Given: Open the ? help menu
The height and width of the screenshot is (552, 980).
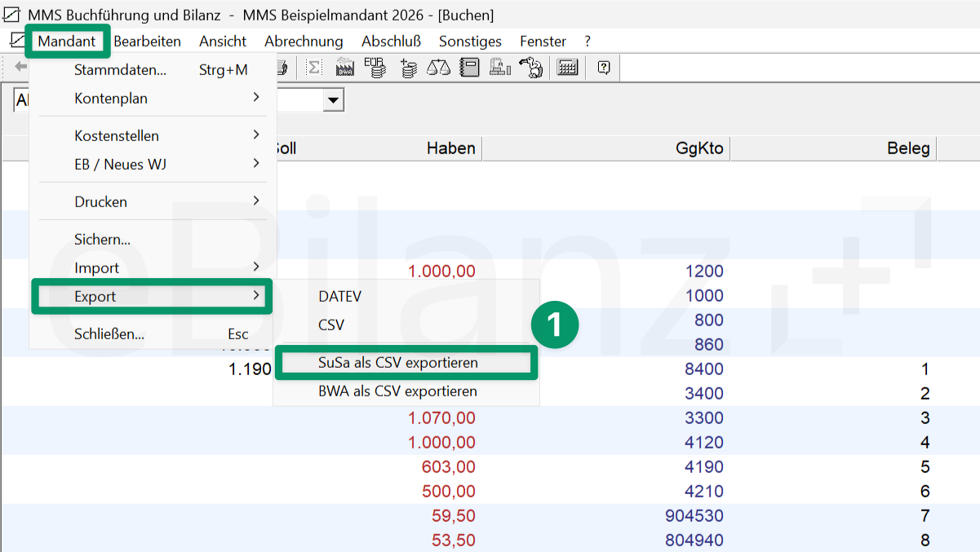Looking at the screenshot, I should pyautogui.click(x=588, y=41).
